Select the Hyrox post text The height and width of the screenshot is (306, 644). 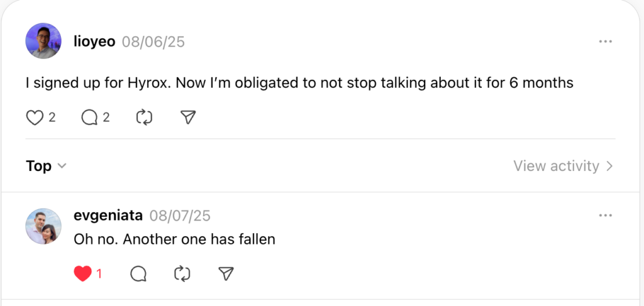tap(299, 83)
